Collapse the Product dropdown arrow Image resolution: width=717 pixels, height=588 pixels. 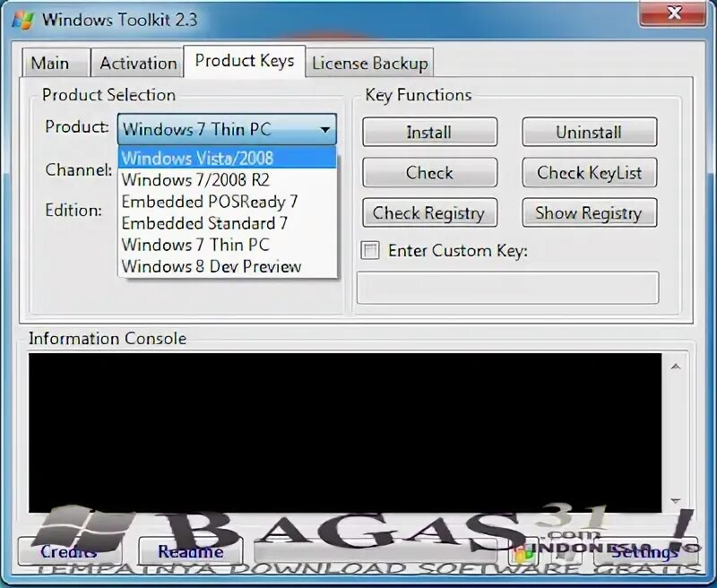325,129
